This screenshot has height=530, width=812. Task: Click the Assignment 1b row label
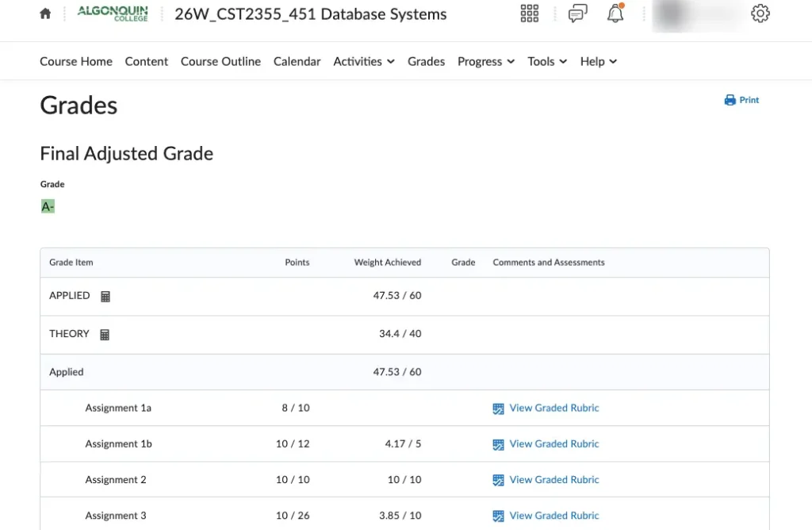[x=119, y=444]
